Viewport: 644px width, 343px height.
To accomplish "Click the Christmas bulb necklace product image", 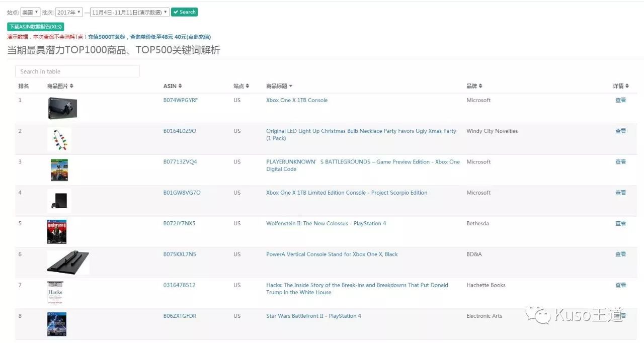I will tap(59, 139).
